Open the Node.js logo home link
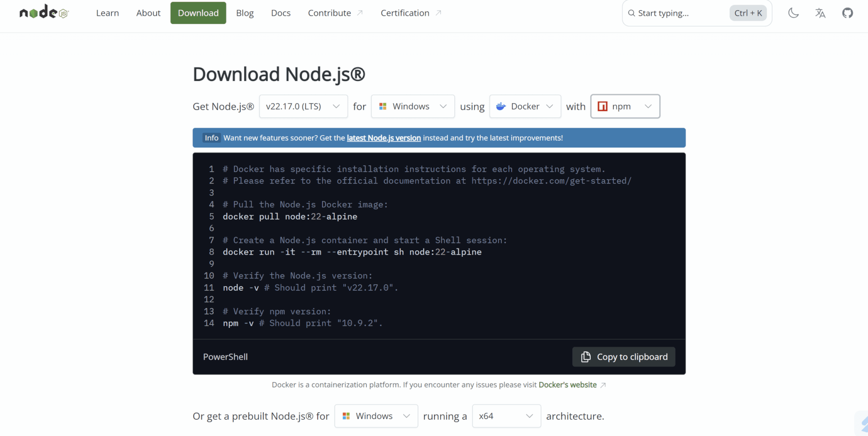The width and height of the screenshot is (868, 436). tap(44, 12)
